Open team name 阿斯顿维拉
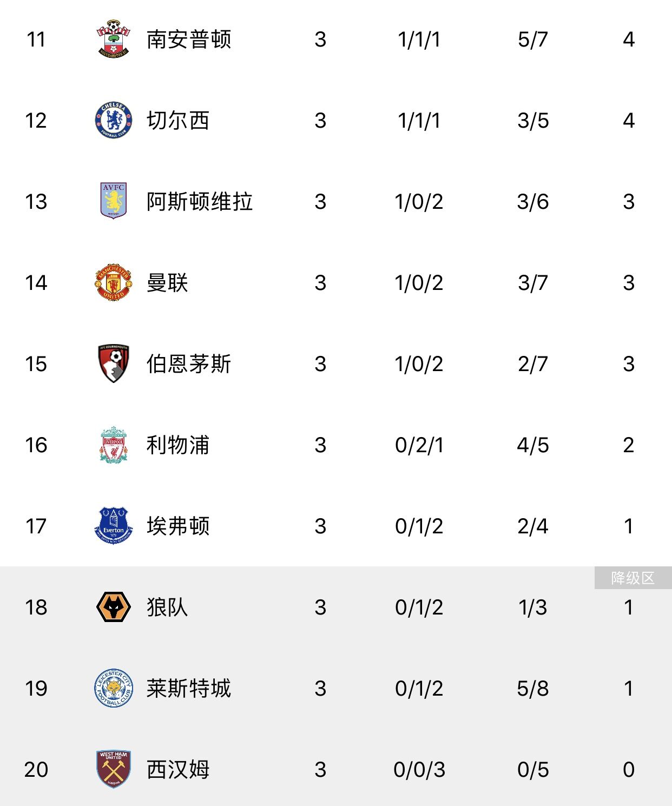Screen dimensions: 672x806 [x=200, y=202]
